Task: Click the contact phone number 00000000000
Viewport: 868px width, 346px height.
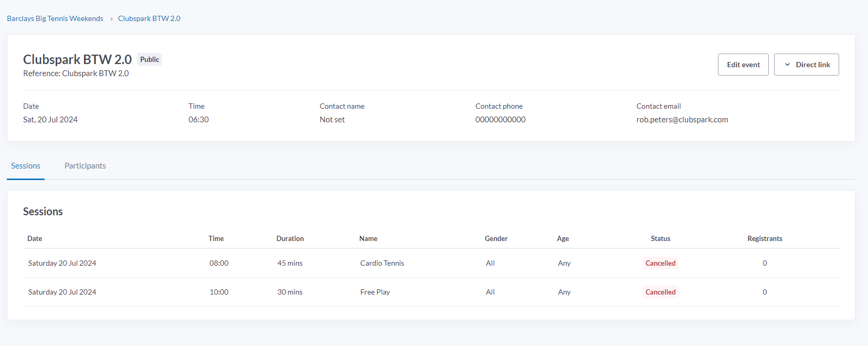Action: [500, 120]
